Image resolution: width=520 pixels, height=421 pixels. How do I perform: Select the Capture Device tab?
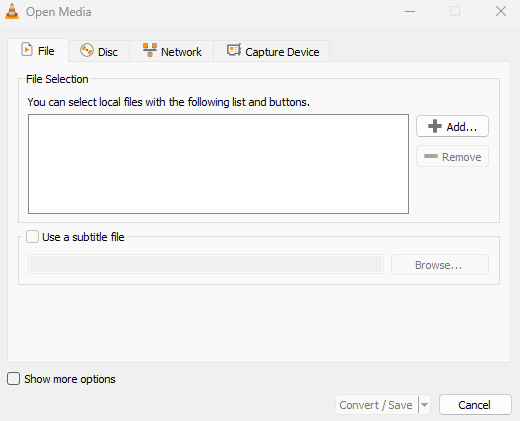point(272,51)
